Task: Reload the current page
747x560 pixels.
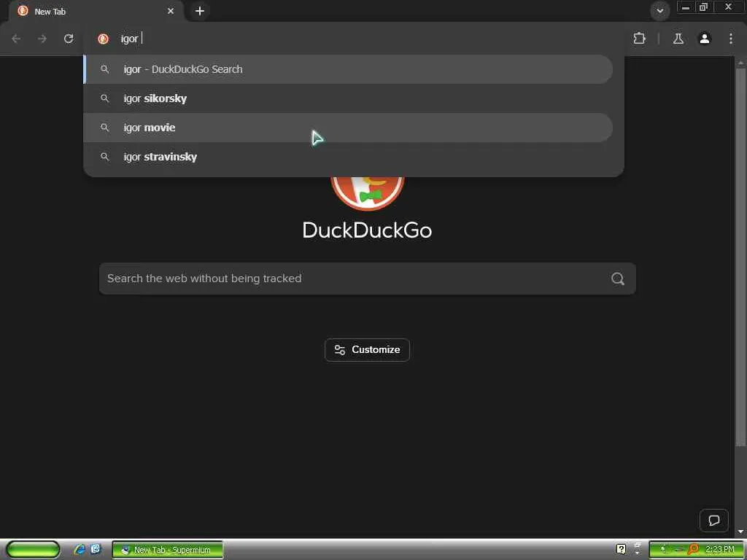Action: click(x=69, y=39)
